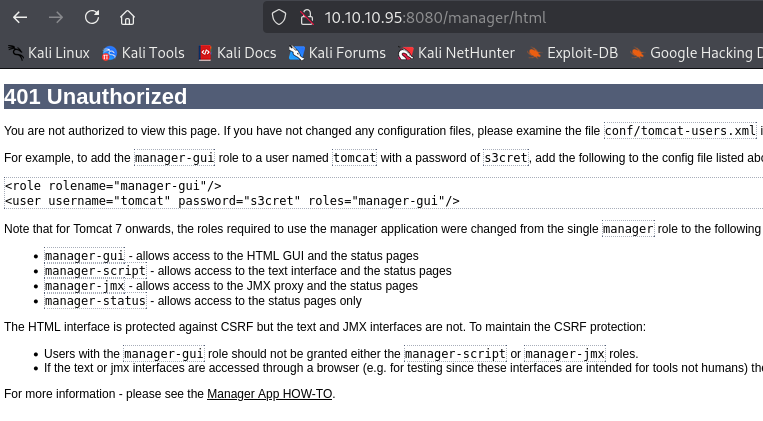Reload the current page
This screenshot has height=421, width=763.
click(x=91, y=17)
